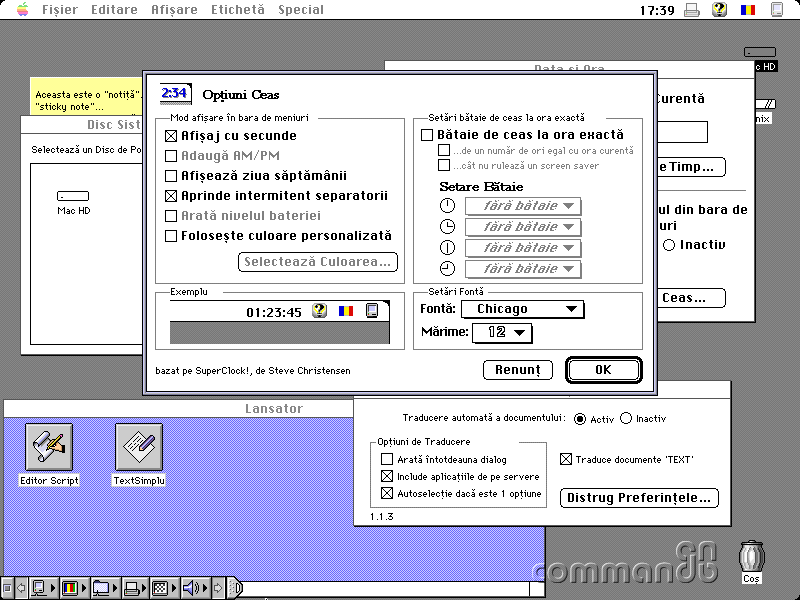
Task: Click the hour clock icon beside first chime popup
Action: pos(447,205)
